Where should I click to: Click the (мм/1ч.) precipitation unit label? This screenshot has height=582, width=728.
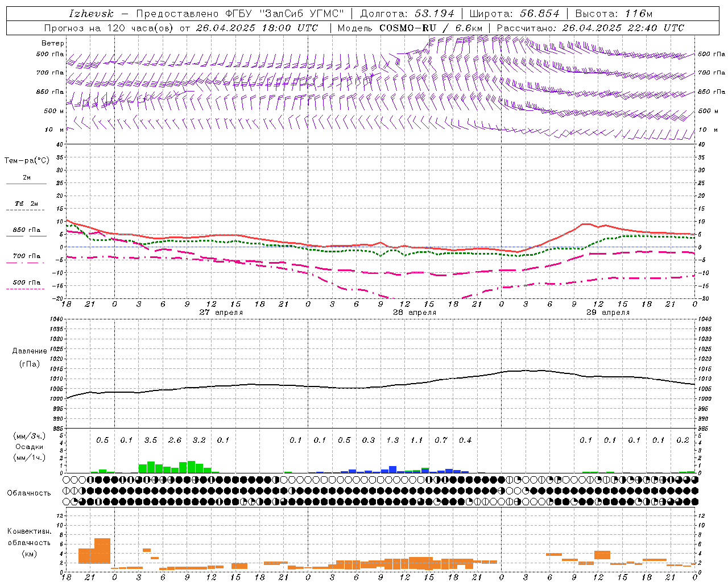click(x=30, y=458)
